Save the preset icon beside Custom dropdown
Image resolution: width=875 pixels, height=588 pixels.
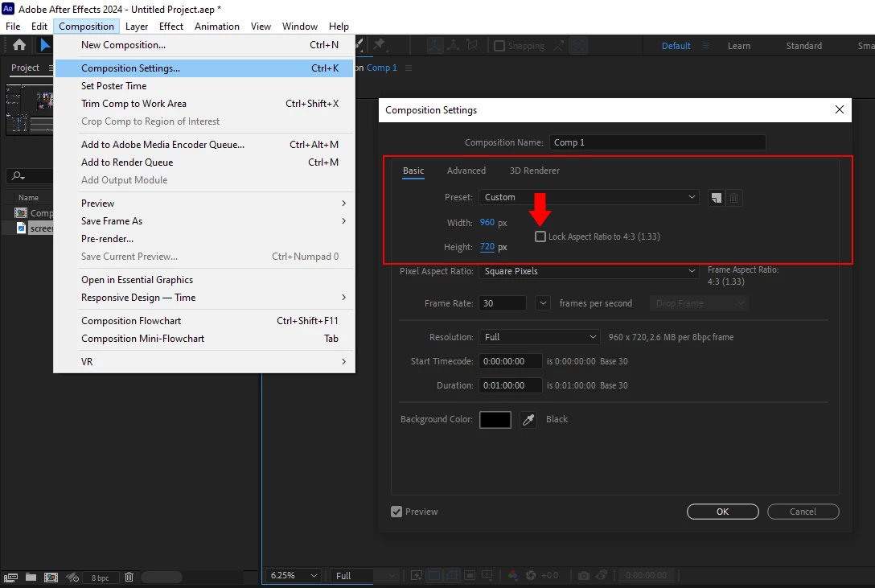click(x=716, y=198)
